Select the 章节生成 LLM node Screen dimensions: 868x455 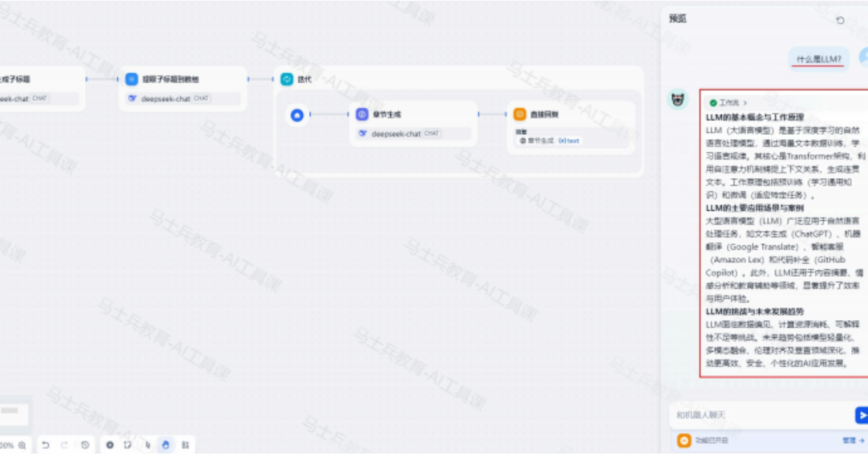[x=413, y=124]
